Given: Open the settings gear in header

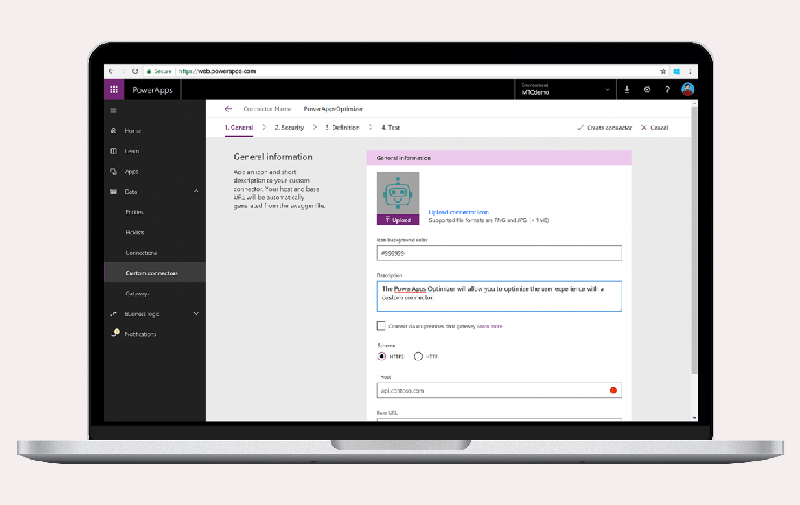Looking at the screenshot, I should pyautogui.click(x=647, y=90).
